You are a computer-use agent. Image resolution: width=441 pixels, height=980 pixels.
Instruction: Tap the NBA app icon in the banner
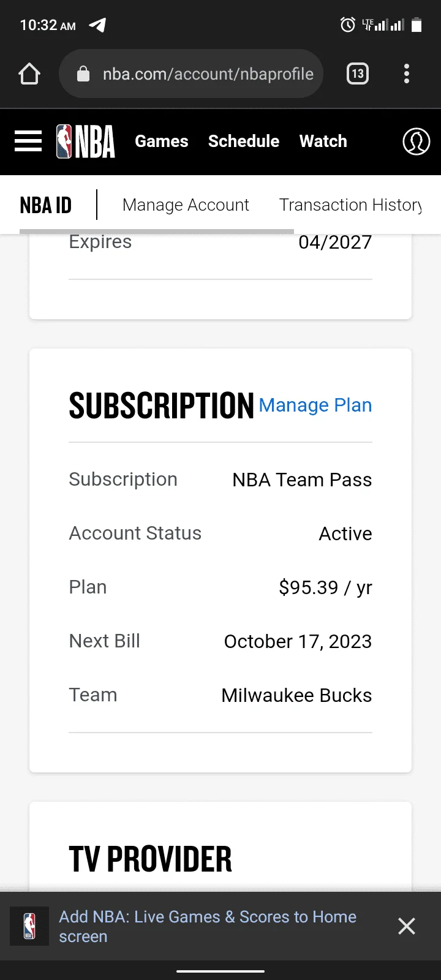pos(29,926)
